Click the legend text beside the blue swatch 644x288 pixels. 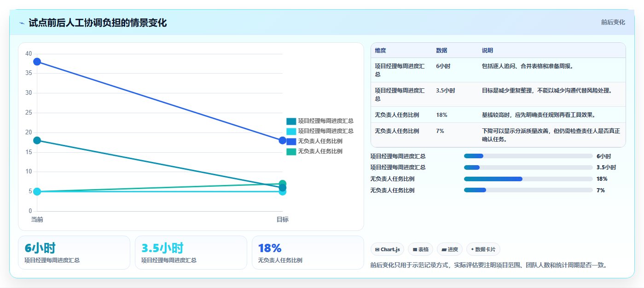tap(320, 141)
